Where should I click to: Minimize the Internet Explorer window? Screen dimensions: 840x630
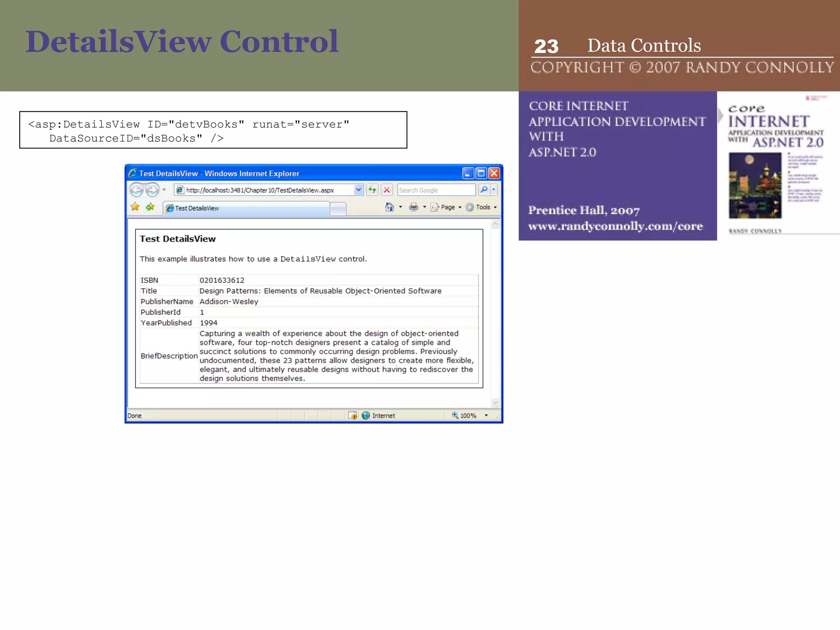[x=468, y=173]
